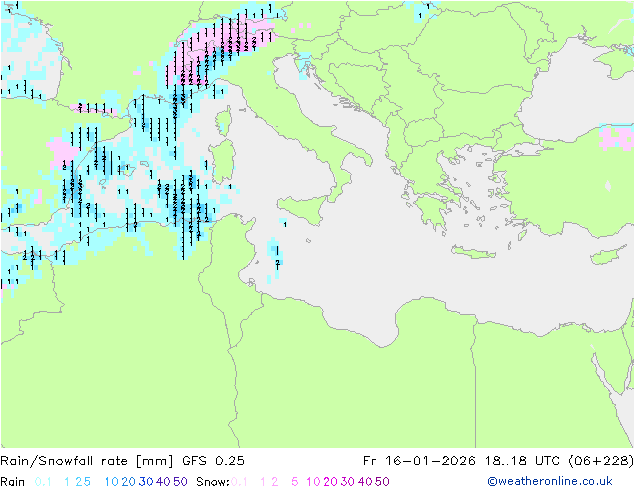Pick the 50 value in Rain legend
Viewport: 634px width, 490px height.
pyautogui.click(x=180, y=482)
